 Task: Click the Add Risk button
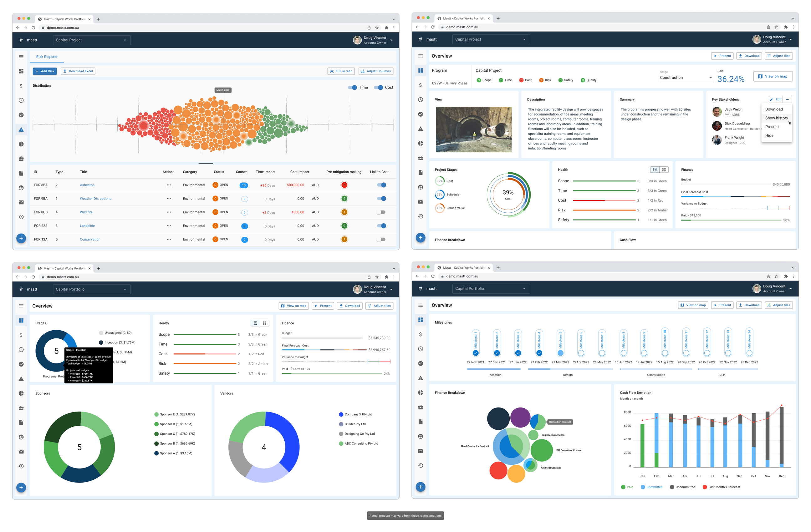pyautogui.click(x=45, y=71)
